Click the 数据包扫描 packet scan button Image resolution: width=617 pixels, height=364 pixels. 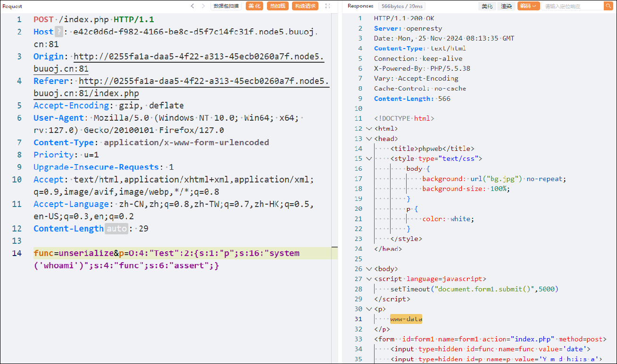click(x=226, y=6)
